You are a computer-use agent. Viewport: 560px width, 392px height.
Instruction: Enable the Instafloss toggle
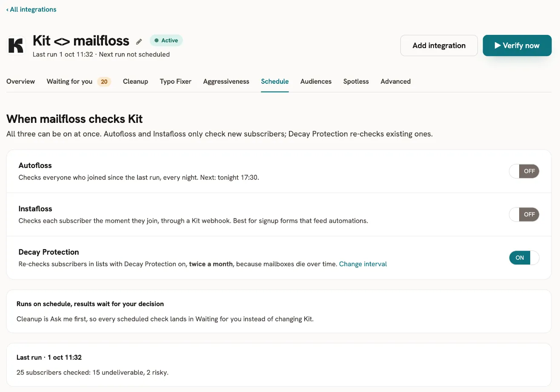coord(524,215)
